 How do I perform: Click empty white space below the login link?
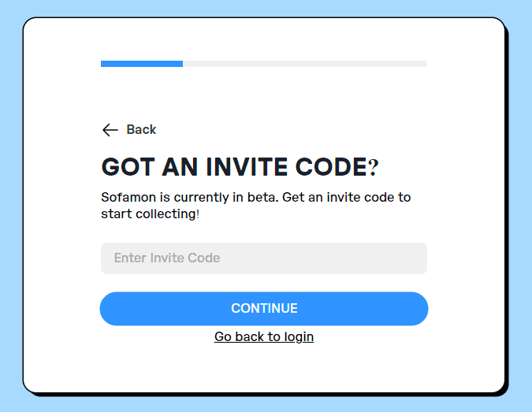[x=264, y=368]
